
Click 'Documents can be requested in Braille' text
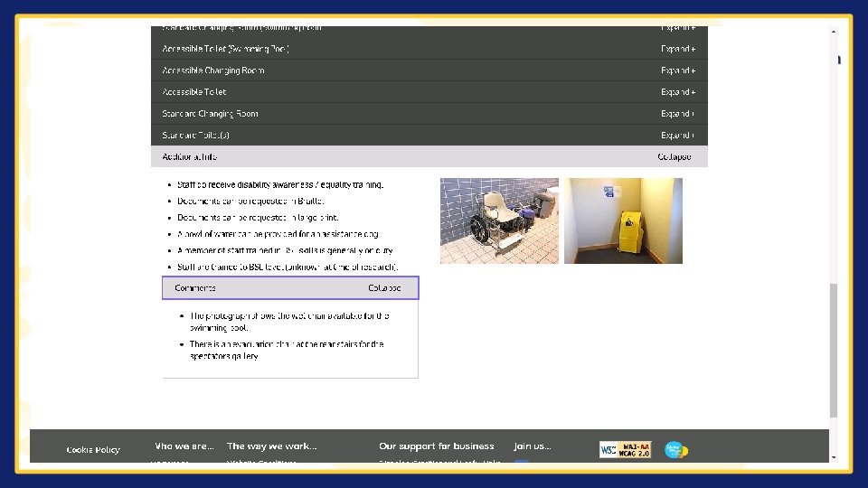(250, 201)
